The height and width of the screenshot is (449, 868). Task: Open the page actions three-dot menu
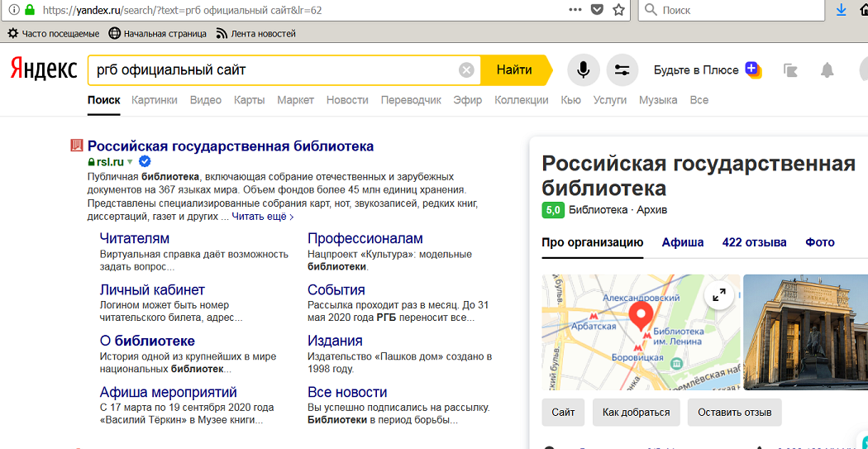coord(575,10)
